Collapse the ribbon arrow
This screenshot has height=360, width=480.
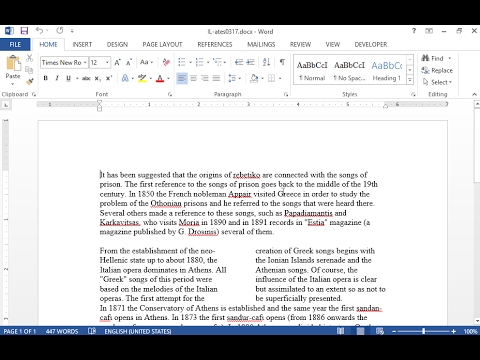click(474, 95)
